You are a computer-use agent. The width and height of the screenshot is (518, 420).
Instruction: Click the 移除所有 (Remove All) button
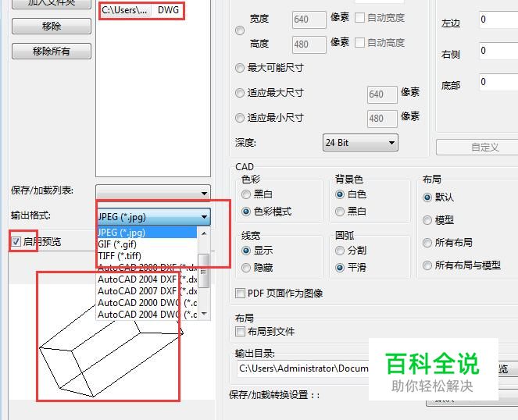coord(52,52)
